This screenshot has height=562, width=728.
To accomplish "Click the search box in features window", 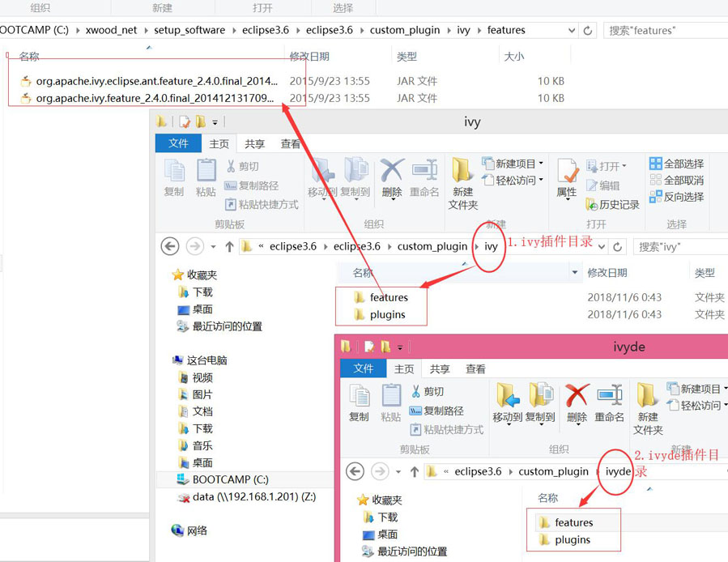I will [x=664, y=30].
